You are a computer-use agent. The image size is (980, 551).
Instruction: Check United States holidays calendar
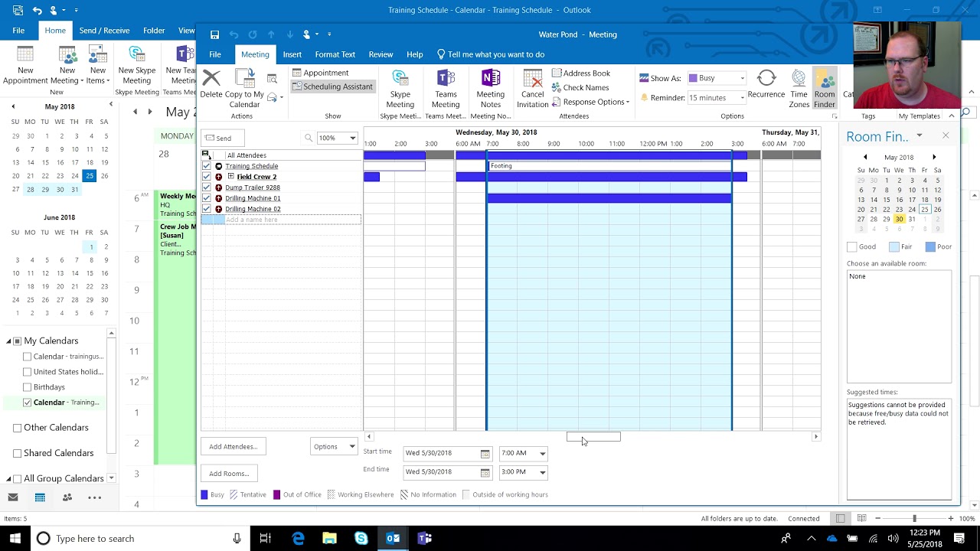(28, 372)
